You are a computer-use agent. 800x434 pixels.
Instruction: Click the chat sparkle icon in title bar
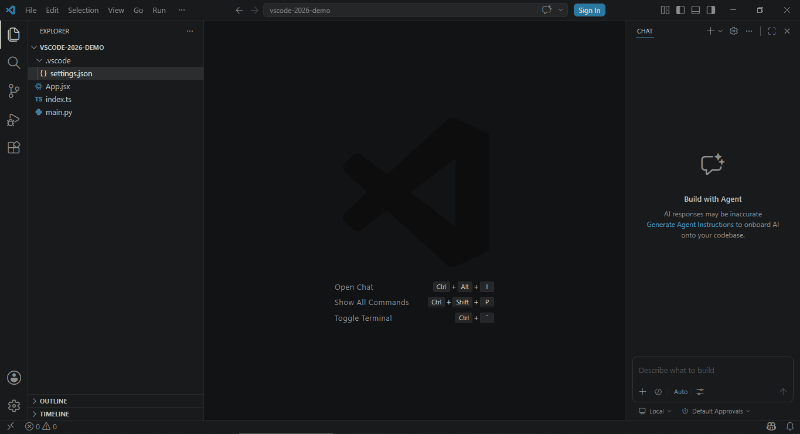coord(546,10)
